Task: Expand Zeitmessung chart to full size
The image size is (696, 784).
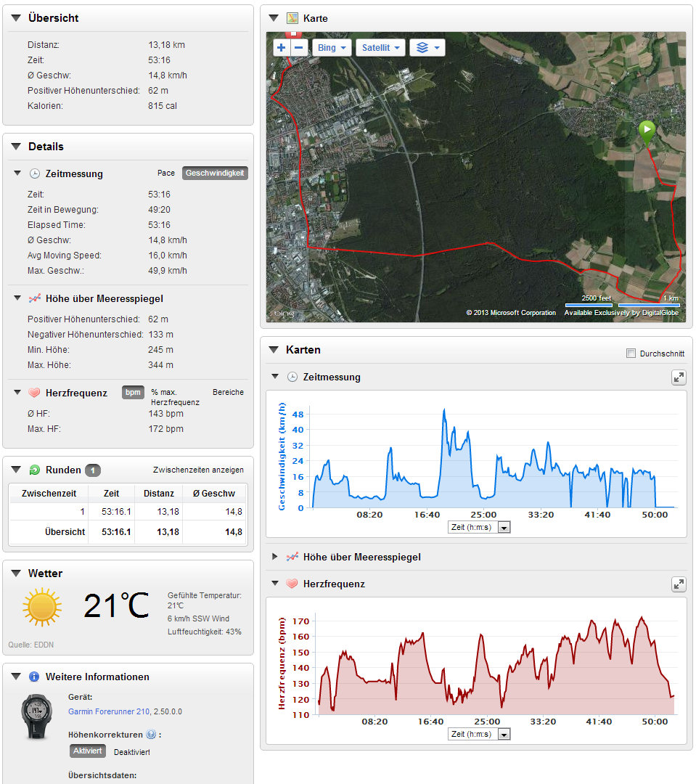Action: [679, 377]
